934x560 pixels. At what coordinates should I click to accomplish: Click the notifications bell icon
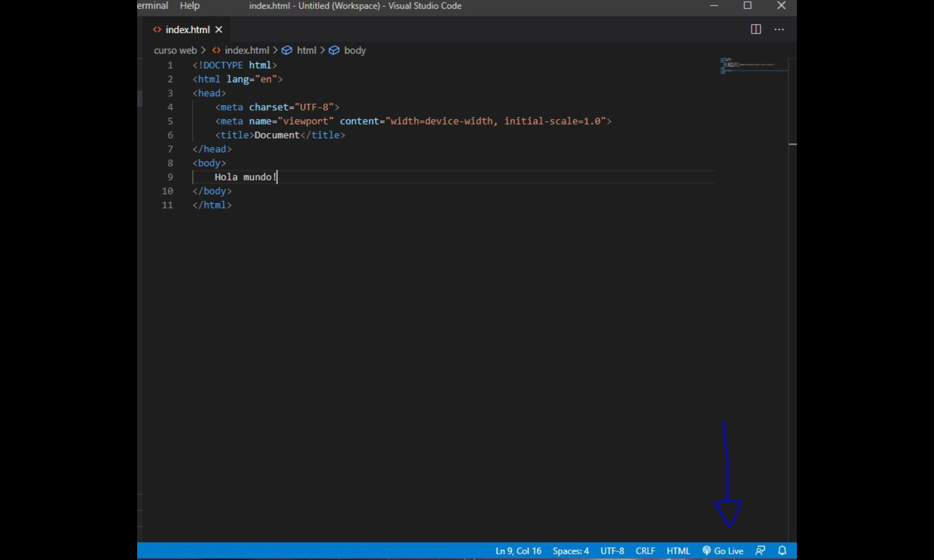click(x=782, y=551)
